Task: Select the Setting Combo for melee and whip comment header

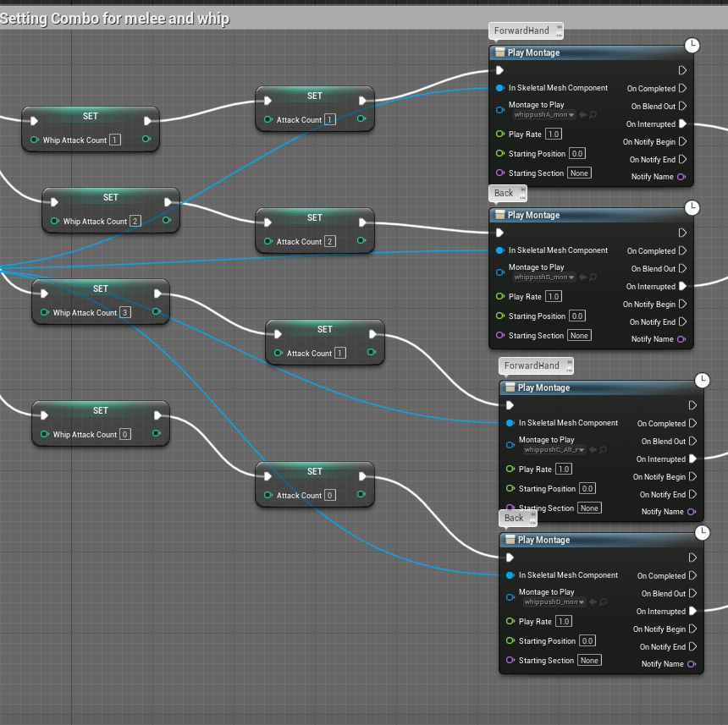Action: click(x=114, y=19)
